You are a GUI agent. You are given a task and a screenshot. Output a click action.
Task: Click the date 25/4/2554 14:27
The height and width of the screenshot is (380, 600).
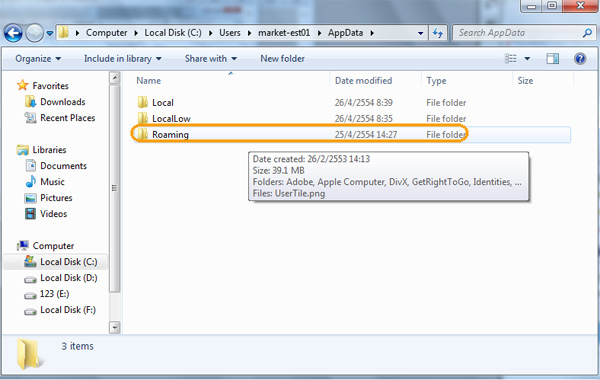tap(366, 135)
